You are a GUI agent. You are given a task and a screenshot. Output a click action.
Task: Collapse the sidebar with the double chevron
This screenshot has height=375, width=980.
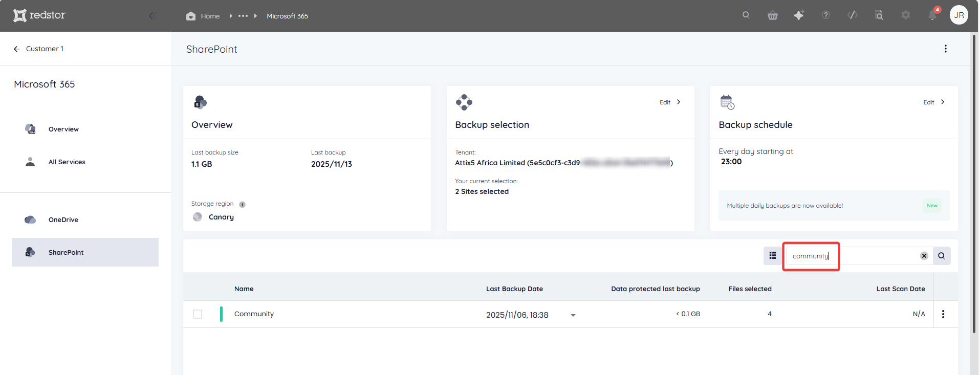(x=152, y=16)
